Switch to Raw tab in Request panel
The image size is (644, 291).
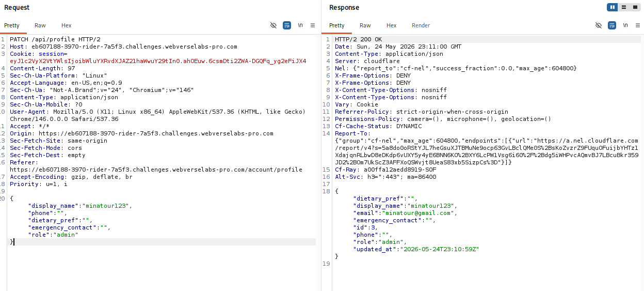point(40,25)
